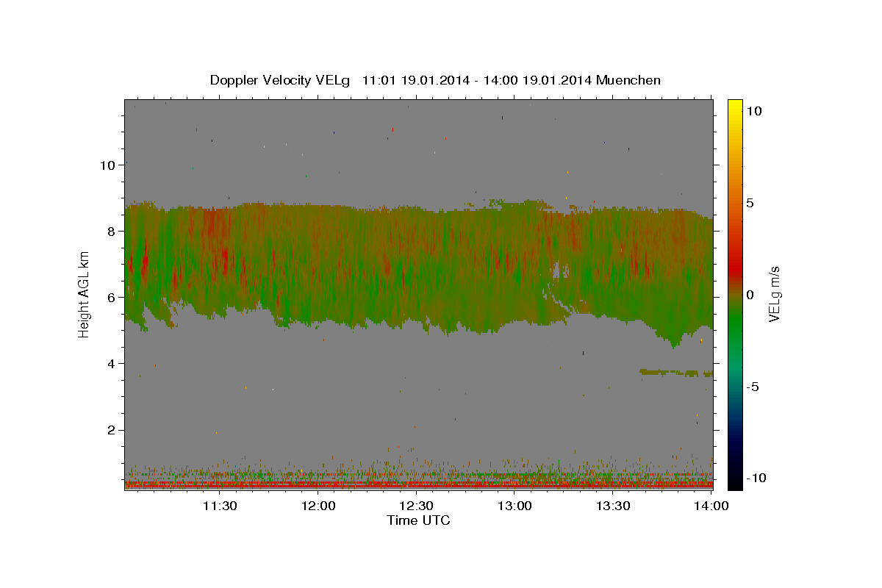Click the 'Muenchen' location in title
Screen dimensions: 882x588
(629, 80)
